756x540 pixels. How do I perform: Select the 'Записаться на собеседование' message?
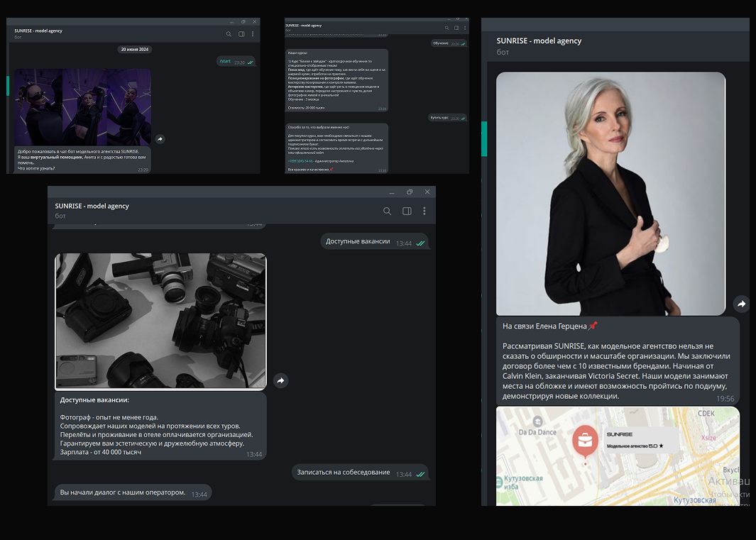click(x=360, y=473)
